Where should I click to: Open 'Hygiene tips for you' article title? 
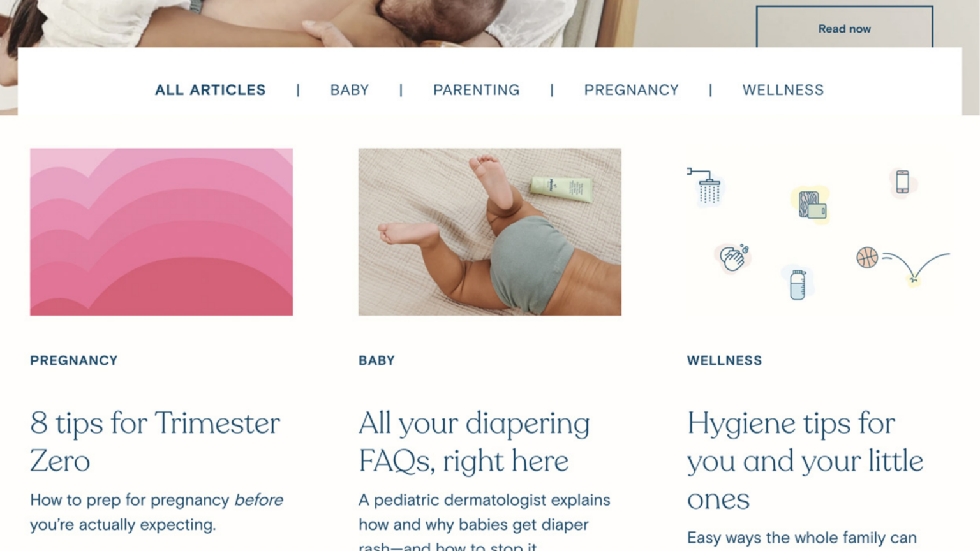pyautogui.click(x=805, y=460)
